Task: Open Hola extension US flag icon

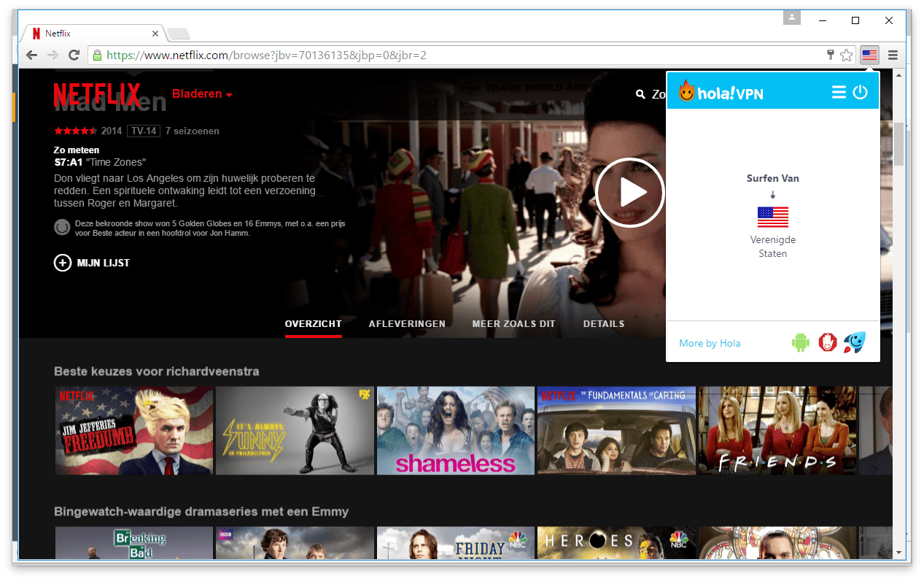Action: pyautogui.click(x=869, y=55)
